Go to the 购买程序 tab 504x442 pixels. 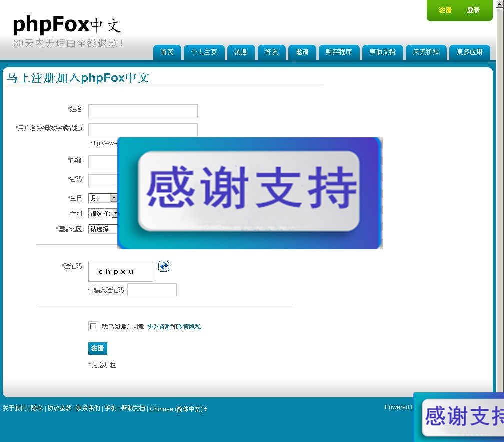coord(339,52)
